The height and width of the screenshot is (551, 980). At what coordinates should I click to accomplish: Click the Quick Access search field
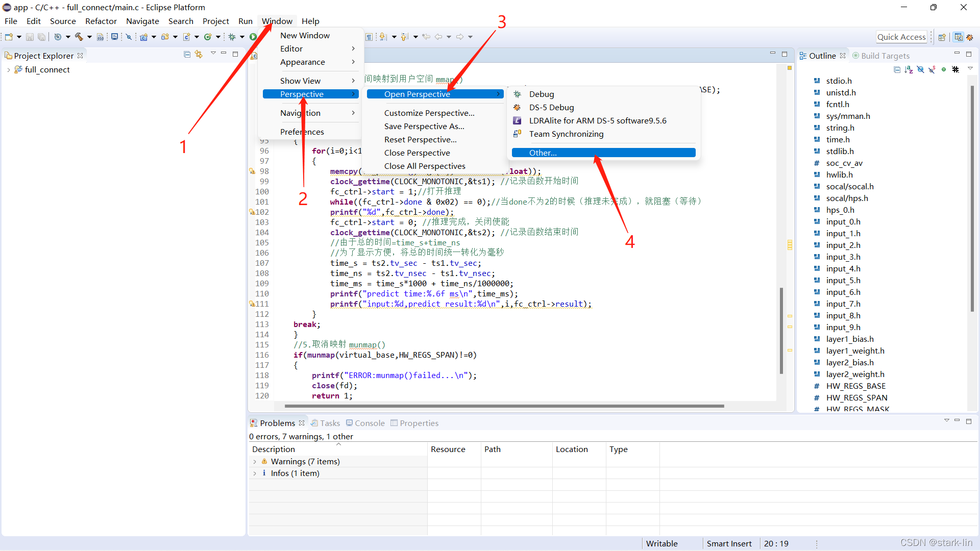click(x=901, y=37)
